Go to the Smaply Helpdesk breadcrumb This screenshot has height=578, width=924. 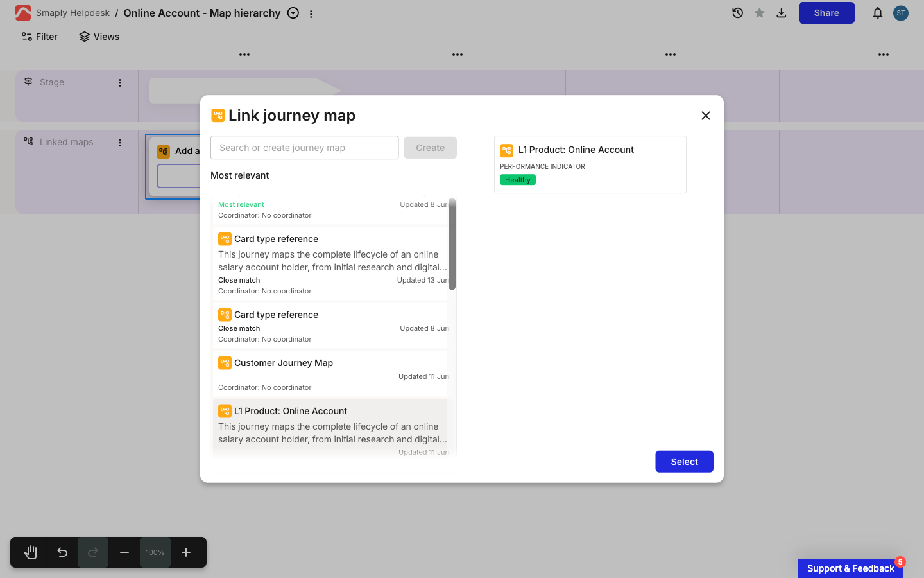[73, 13]
